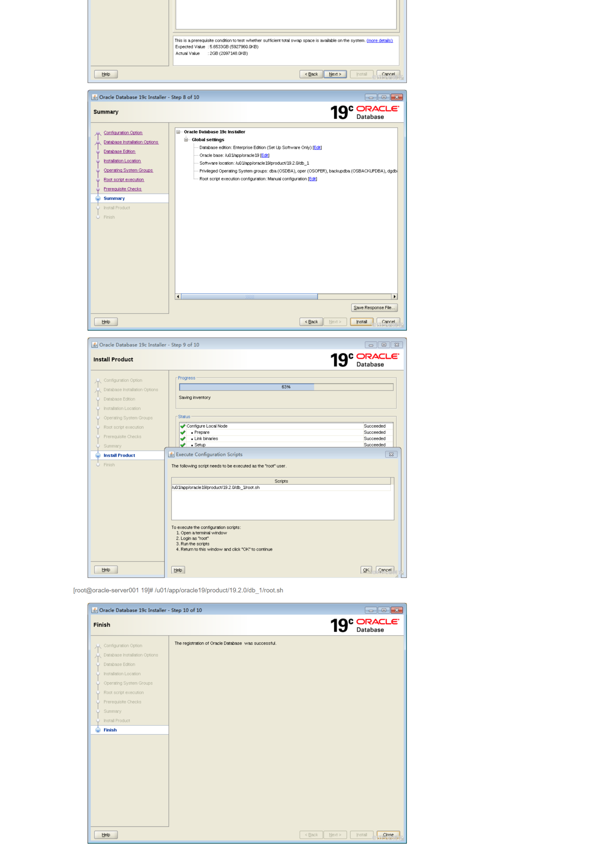Go to Prerequisite Checks step in Summary window
616x868 pixels.
click(123, 189)
